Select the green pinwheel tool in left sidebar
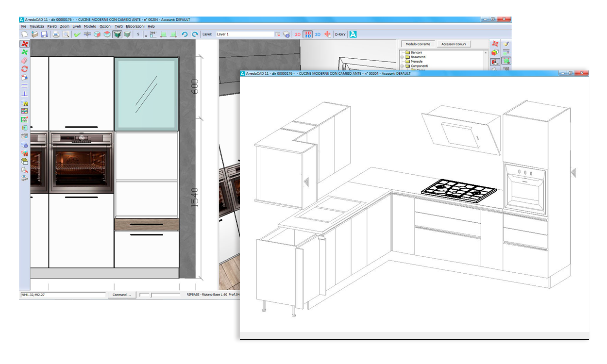 click(24, 52)
